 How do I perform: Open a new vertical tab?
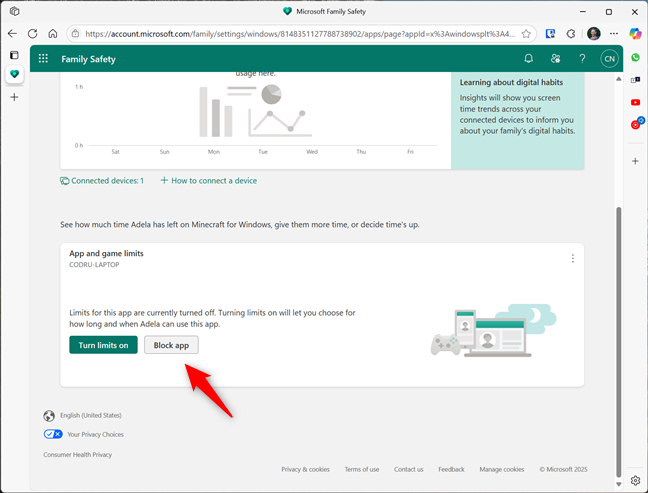click(14, 97)
